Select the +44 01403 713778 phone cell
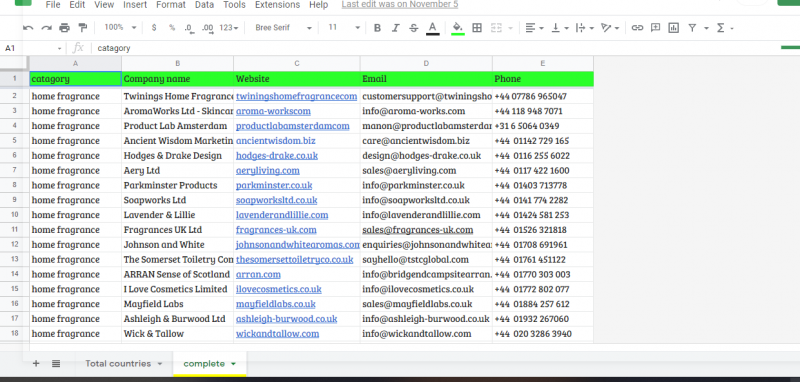The height and width of the screenshot is (382, 800). click(x=543, y=185)
